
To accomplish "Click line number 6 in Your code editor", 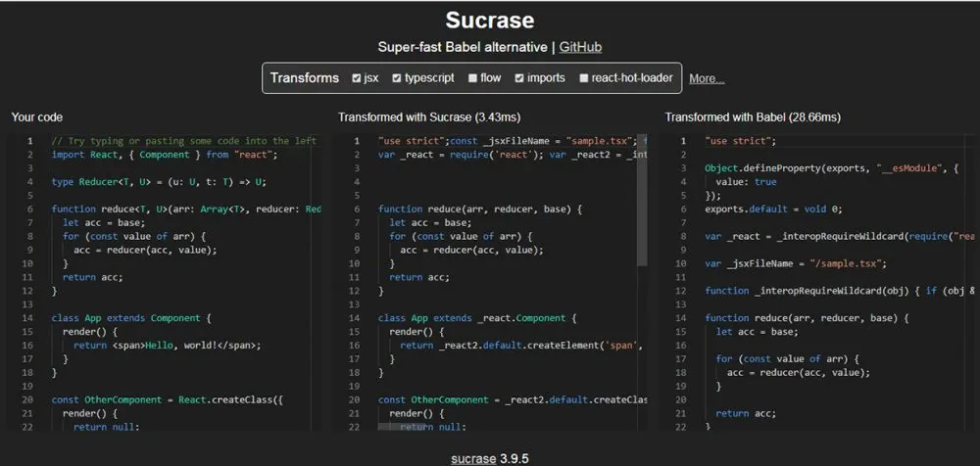I will (x=29, y=210).
